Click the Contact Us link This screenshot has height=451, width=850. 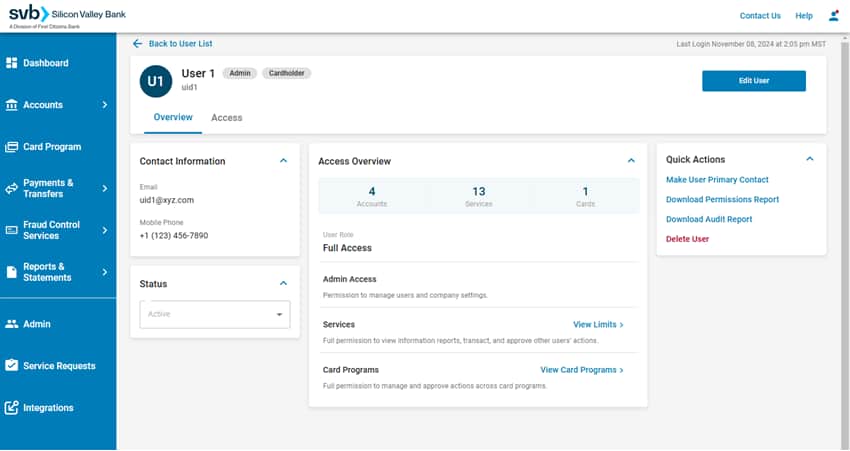point(760,16)
